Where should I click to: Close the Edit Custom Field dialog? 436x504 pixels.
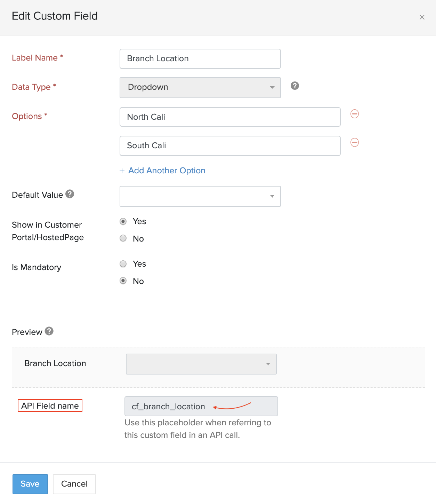pos(422,17)
